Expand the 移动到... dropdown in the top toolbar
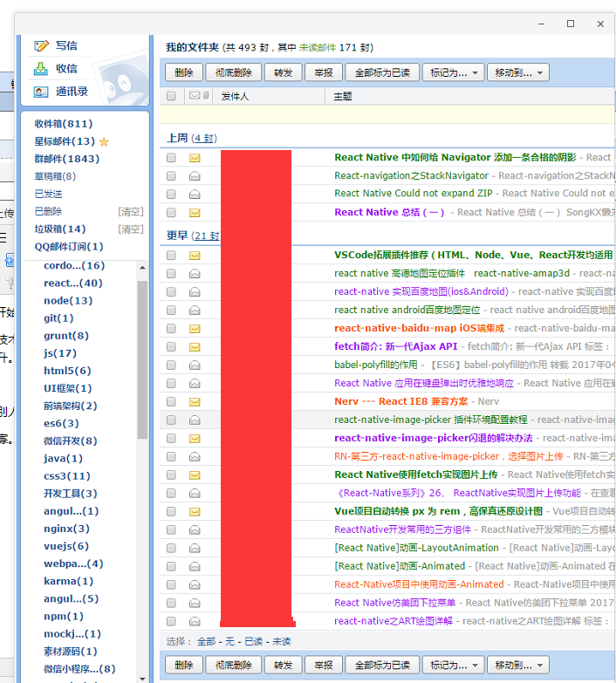The width and height of the screenshot is (616, 683). [x=517, y=73]
